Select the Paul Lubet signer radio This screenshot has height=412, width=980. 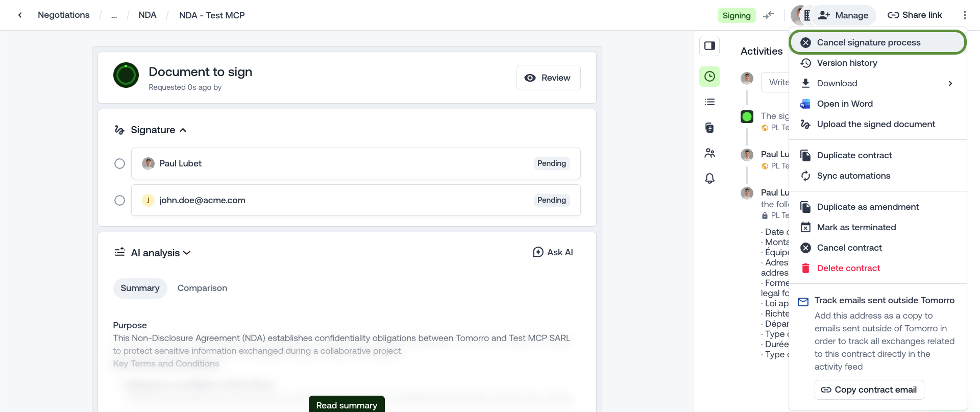click(x=119, y=163)
